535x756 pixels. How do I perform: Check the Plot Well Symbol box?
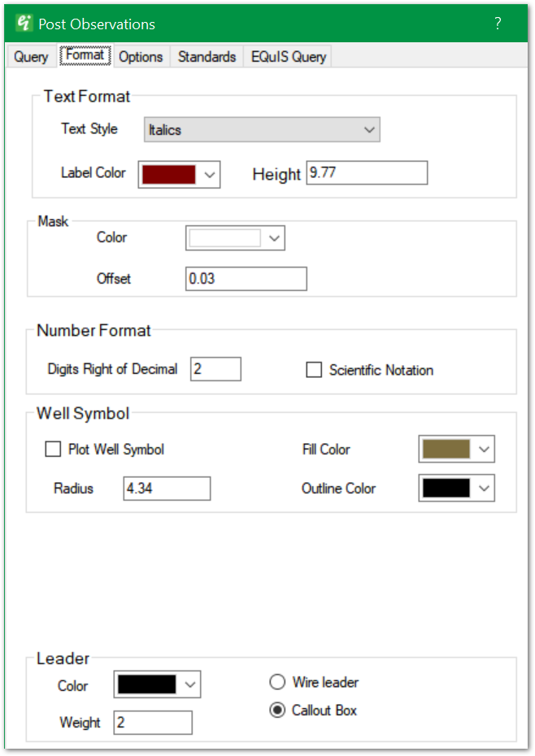coord(53,449)
